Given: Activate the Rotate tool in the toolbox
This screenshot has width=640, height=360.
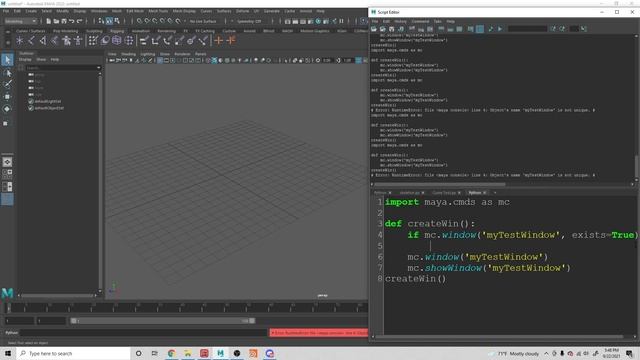Looking at the screenshot, I should (7, 109).
